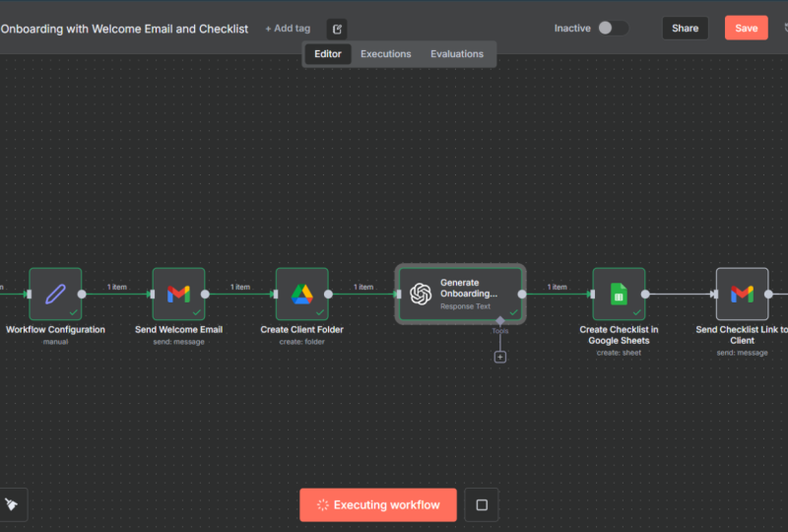This screenshot has width=788, height=532.
Task: Click the workflow title to rename it
Action: click(x=124, y=29)
